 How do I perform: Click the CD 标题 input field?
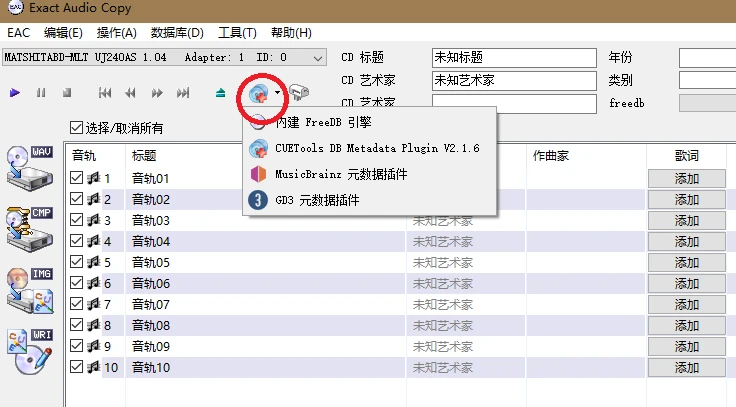514,58
